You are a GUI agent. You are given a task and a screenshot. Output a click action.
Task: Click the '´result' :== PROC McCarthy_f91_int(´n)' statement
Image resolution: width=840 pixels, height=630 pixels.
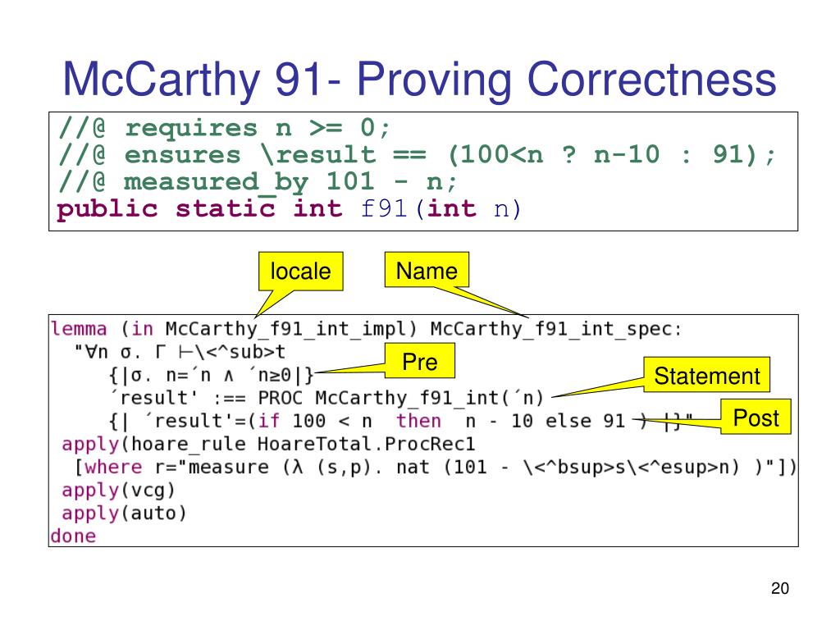tap(326, 398)
